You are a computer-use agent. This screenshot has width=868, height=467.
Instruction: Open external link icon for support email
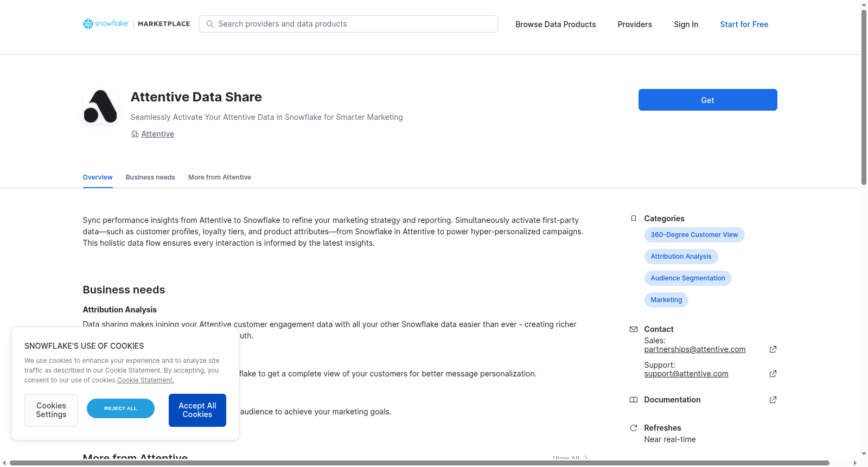tap(773, 374)
